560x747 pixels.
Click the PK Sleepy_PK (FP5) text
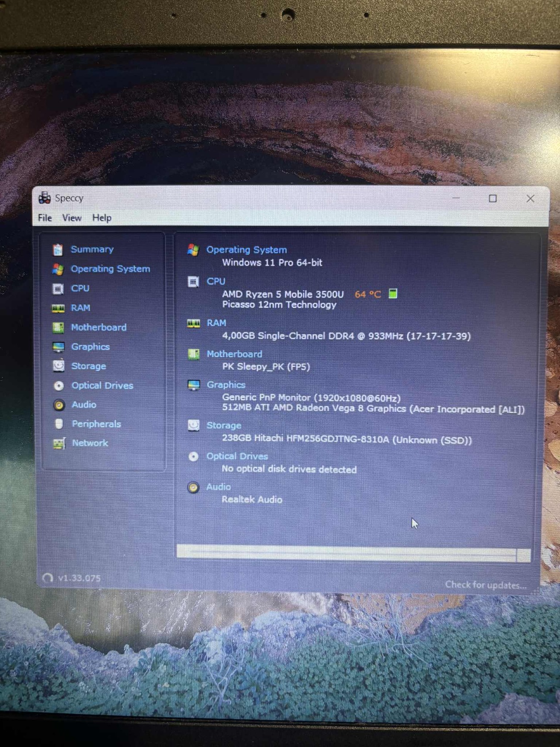(266, 367)
